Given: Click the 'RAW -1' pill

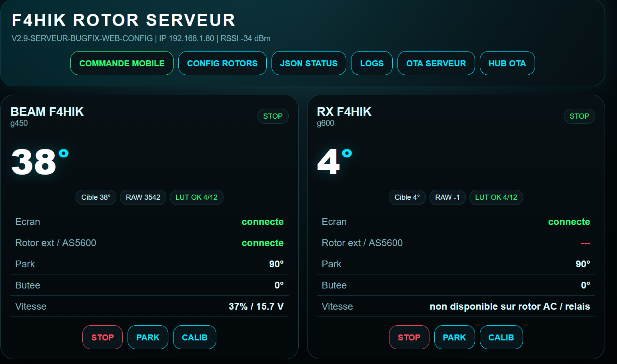Looking at the screenshot, I should coord(447,197).
